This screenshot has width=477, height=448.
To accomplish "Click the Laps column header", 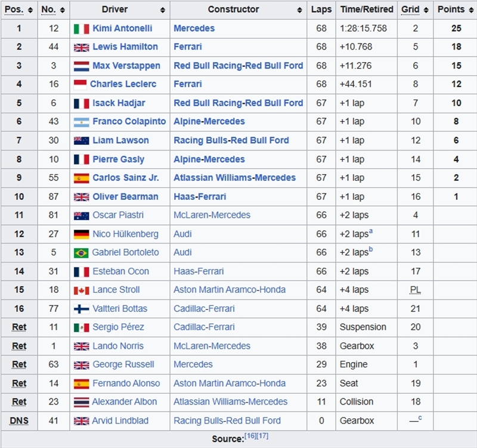I will [321, 10].
